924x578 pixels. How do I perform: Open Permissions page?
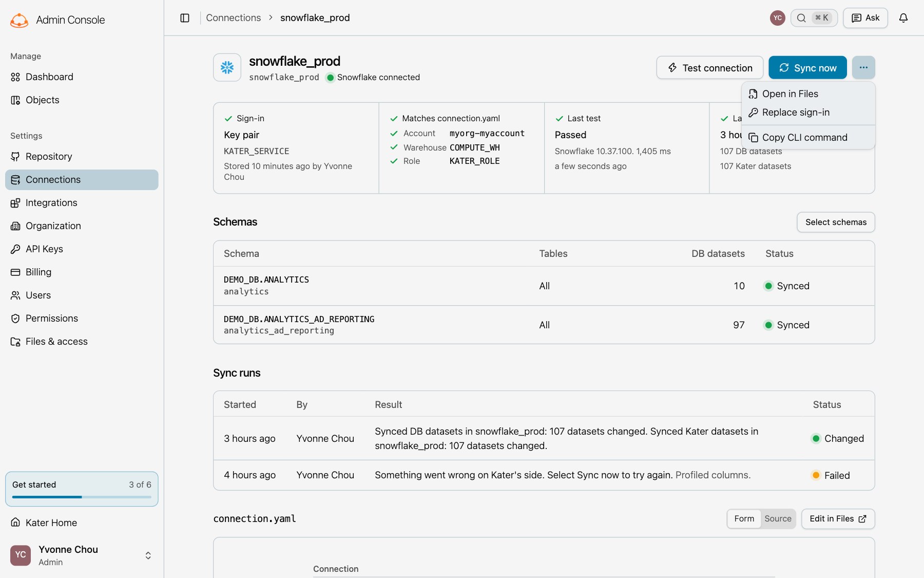point(82,319)
